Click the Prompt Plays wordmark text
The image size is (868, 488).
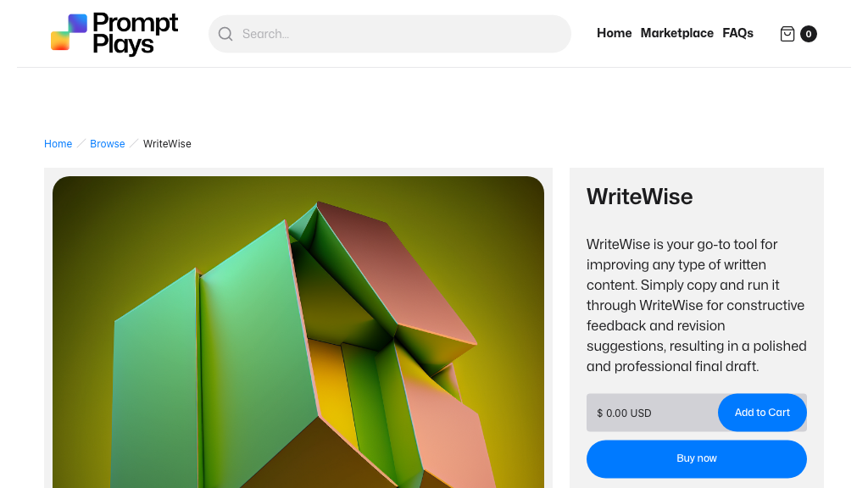(135, 33)
